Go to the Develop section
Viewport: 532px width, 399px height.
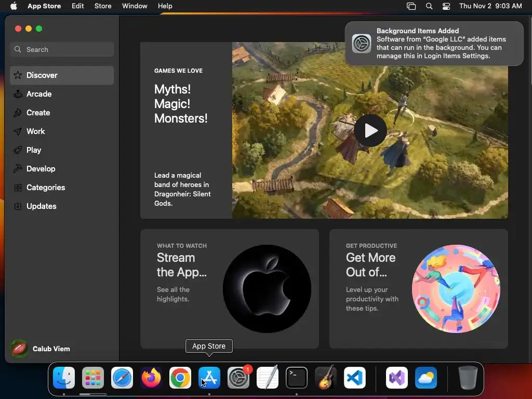[62, 169]
